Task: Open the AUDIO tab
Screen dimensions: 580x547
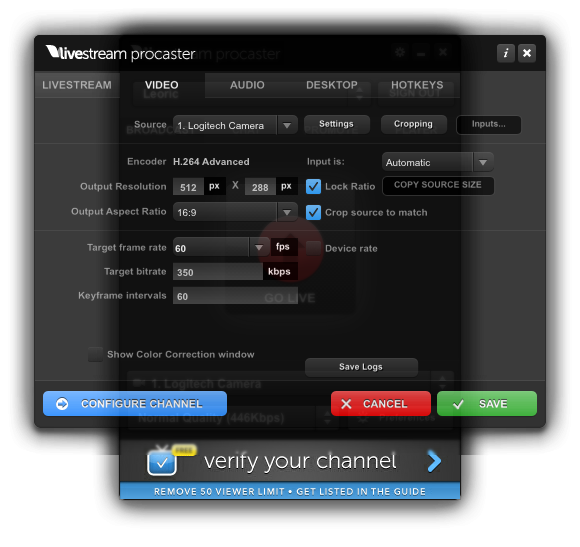Action: [247, 85]
